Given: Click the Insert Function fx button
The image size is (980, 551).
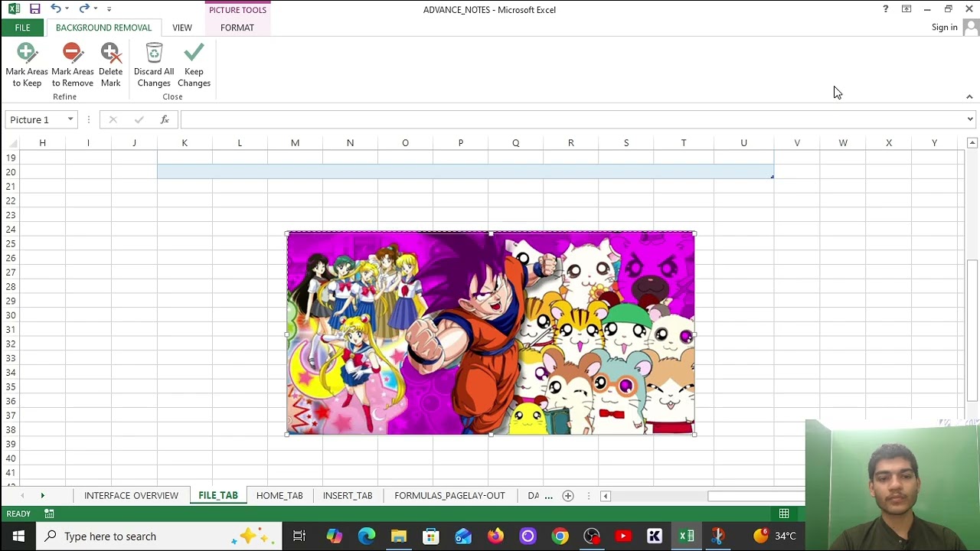Looking at the screenshot, I should click(165, 119).
